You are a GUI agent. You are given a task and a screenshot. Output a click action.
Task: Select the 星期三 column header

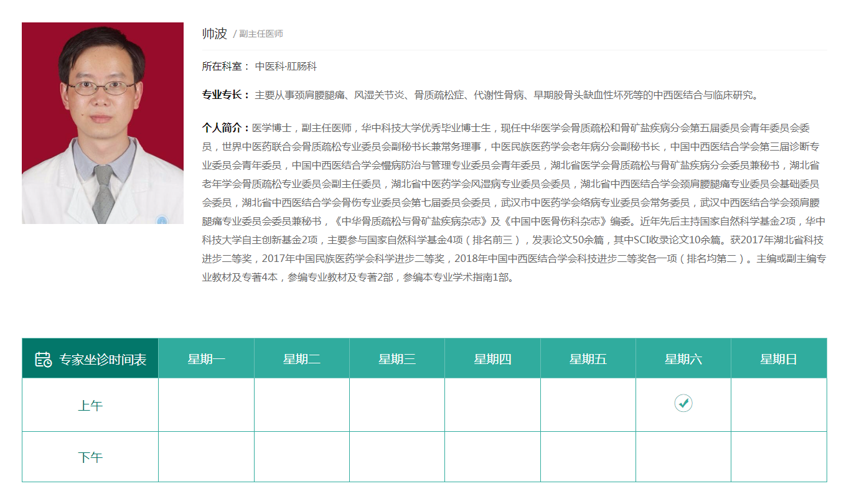396,359
